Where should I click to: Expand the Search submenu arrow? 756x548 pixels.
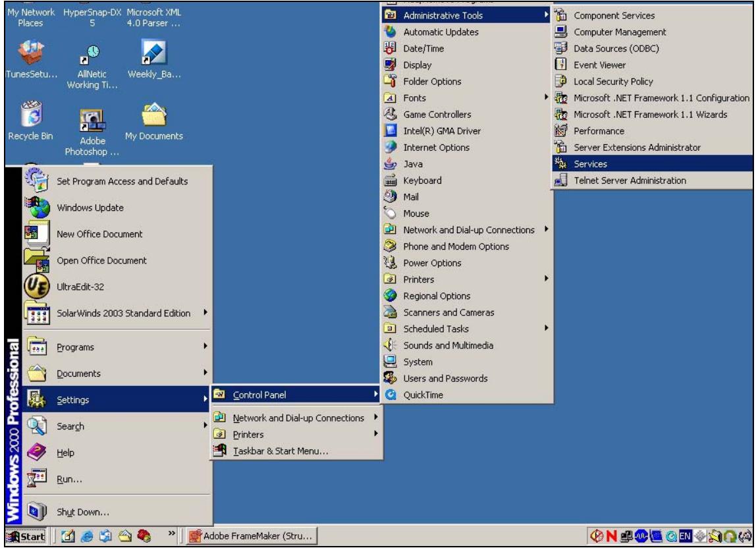pos(205,425)
